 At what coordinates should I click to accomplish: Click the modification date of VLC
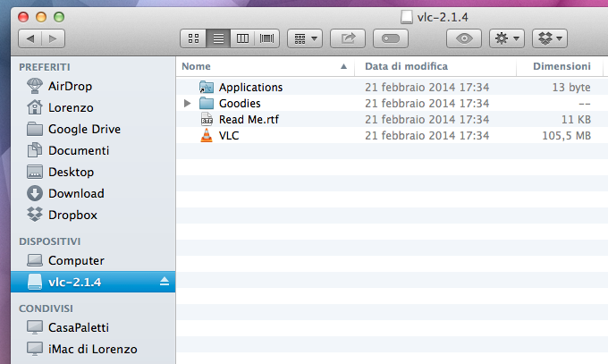pos(426,136)
